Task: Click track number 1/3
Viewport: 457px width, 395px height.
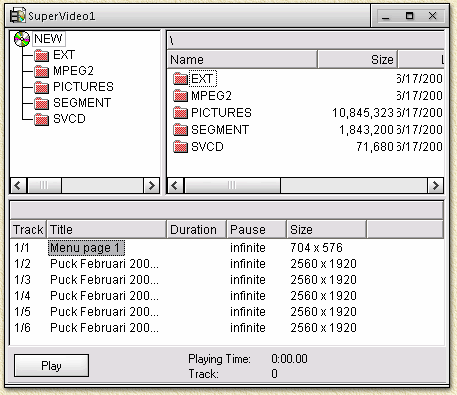Action: pyautogui.click(x=22, y=280)
